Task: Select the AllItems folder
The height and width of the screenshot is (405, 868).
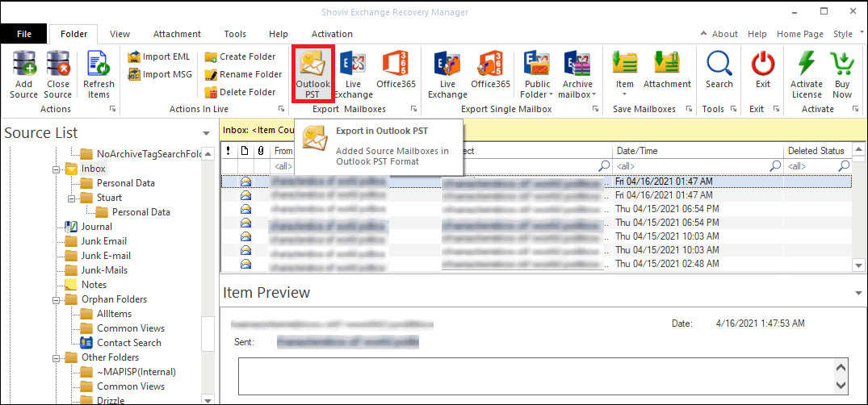Action: 114,314
